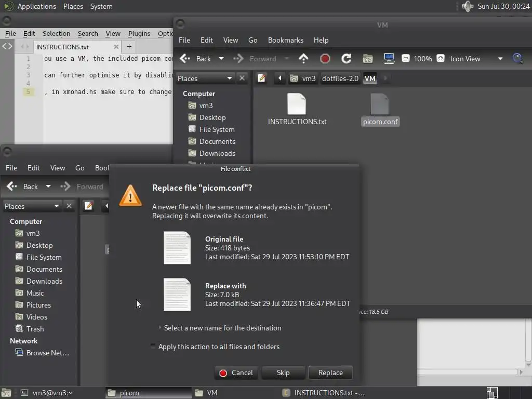Toggle side panel icon in text editor
532x399 pixels.
7,46
